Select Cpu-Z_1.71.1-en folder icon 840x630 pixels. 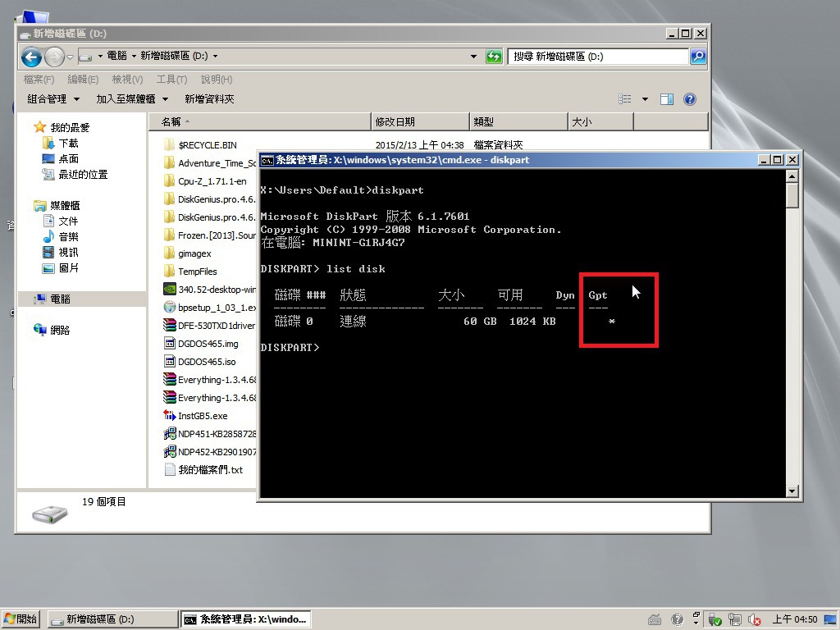[169, 181]
